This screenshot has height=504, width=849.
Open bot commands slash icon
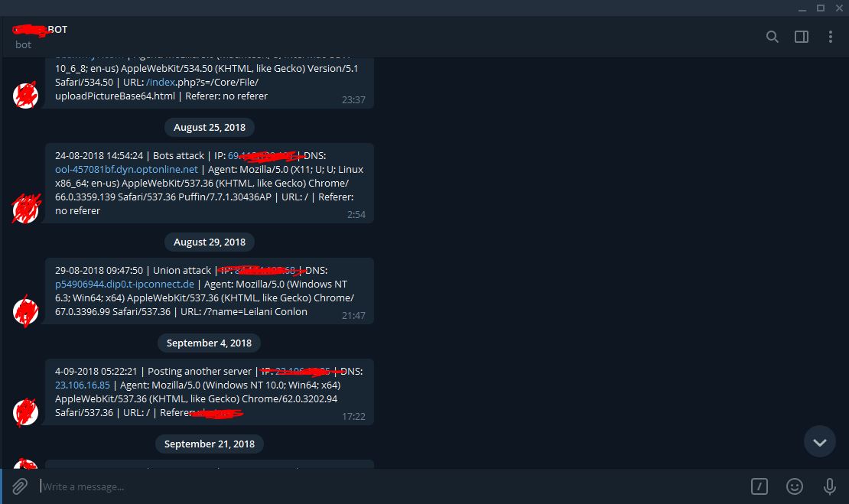(x=759, y=486)
